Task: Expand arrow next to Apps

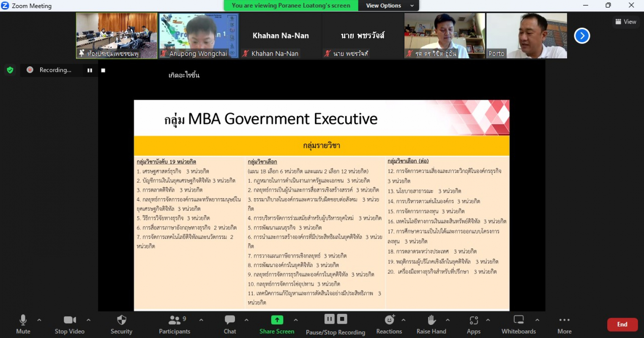Action: [488, 320]
